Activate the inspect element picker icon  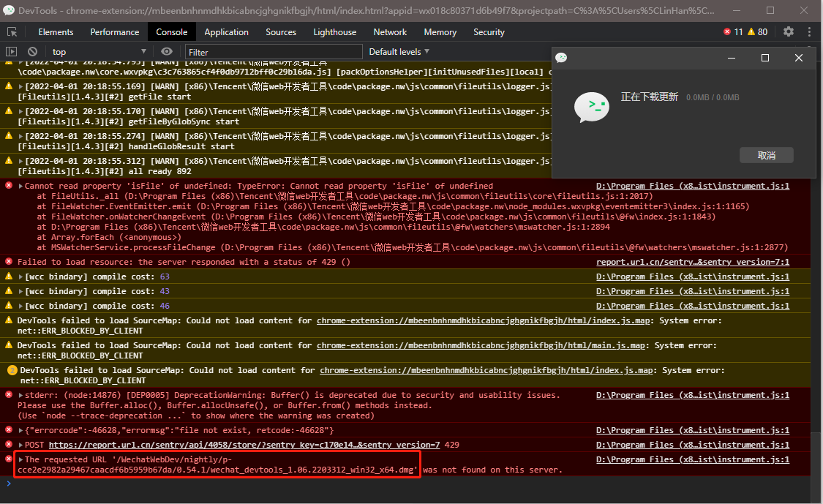coord(12,32)
